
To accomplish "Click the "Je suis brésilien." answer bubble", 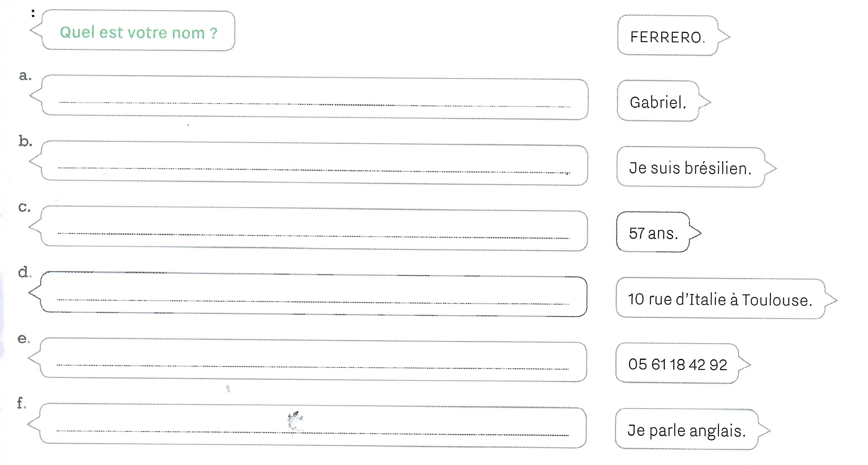I will pos(690,168).
